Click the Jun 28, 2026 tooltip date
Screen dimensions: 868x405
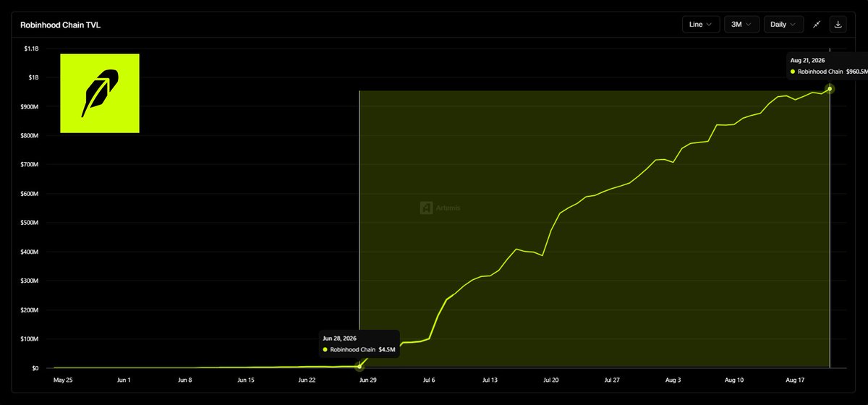[340, 338]
